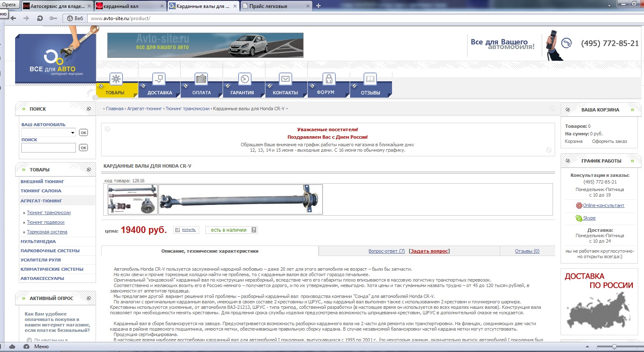Screen dimensions: 644x352
Task: Click the Главная breadcrumb link
Action: [114, 109]
